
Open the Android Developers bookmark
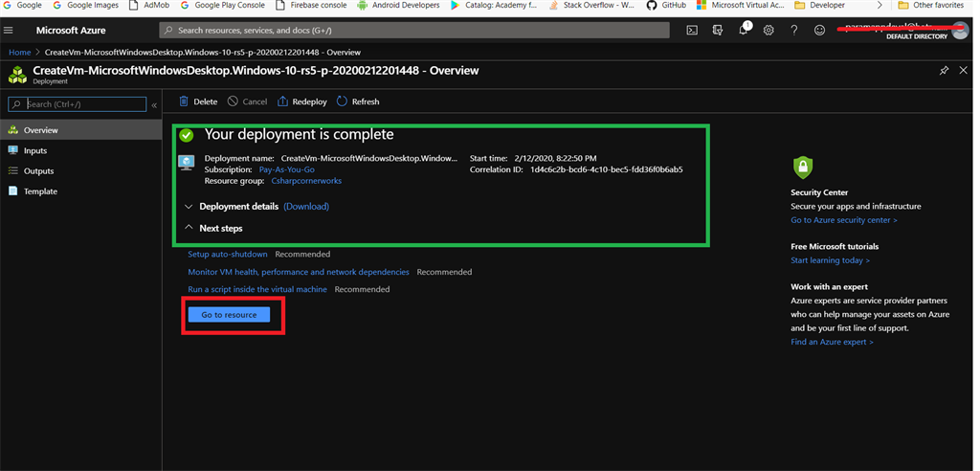pos(398,5)
